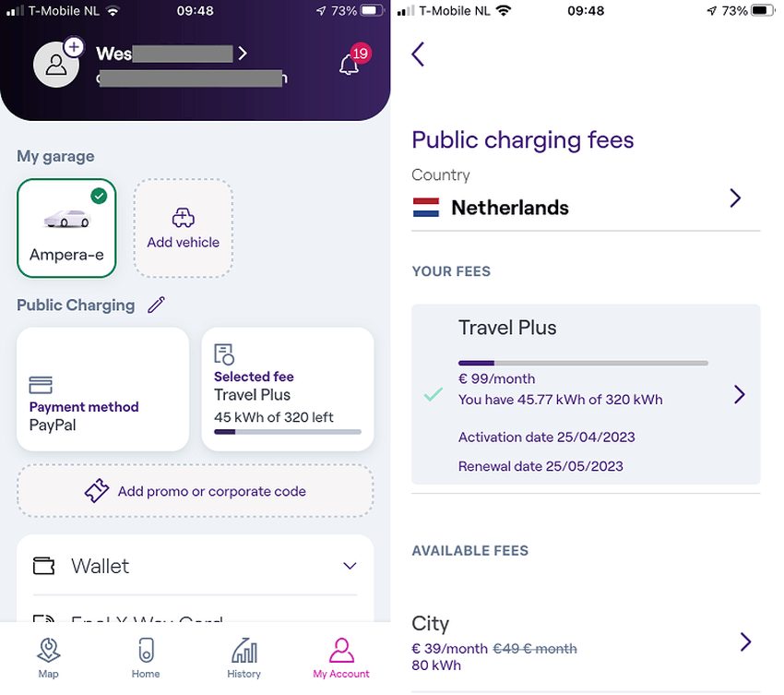Tap the Selected fee document icon
The image size is (784, 695).
223,353
